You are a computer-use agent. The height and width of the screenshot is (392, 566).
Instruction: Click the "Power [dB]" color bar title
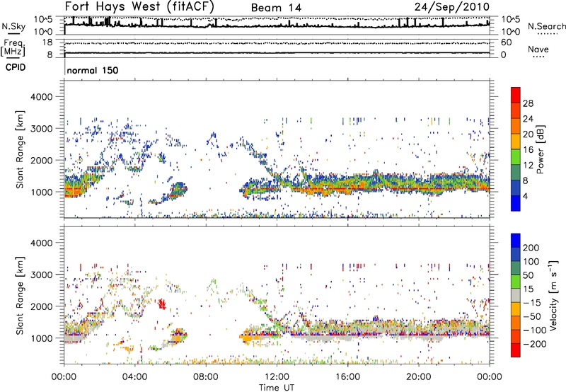point(541,149)
